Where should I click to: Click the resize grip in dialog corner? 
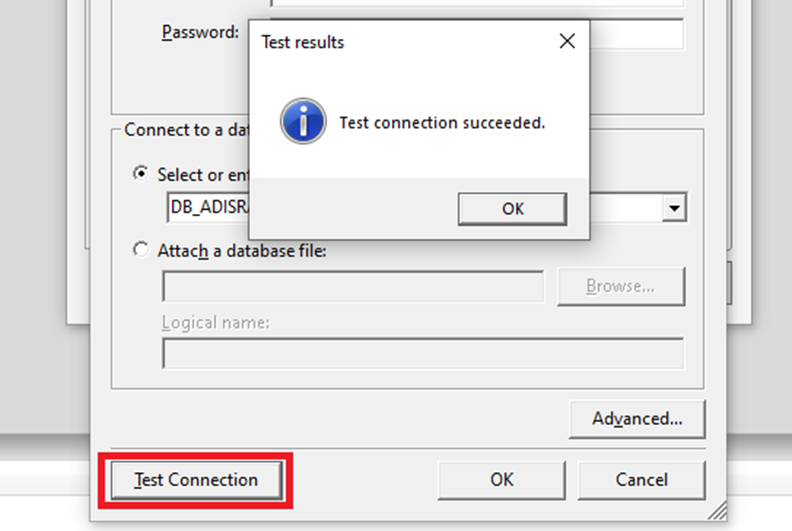click(x=717, y=511)
